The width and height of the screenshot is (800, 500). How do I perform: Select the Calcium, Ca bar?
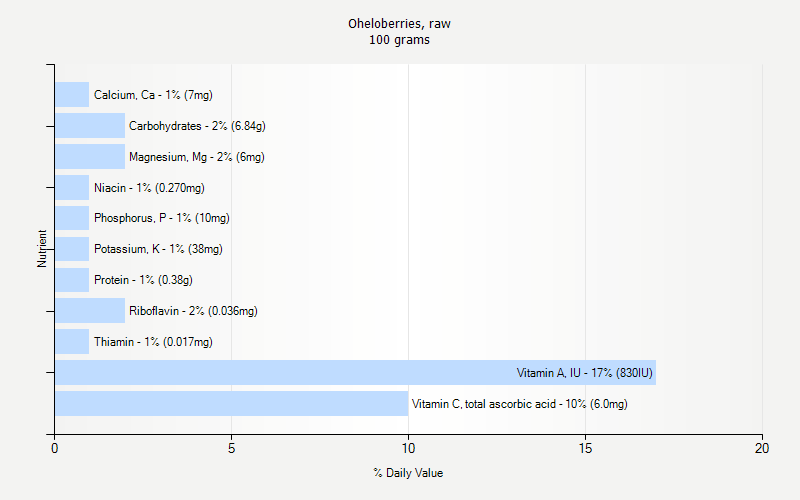point(72,94)
